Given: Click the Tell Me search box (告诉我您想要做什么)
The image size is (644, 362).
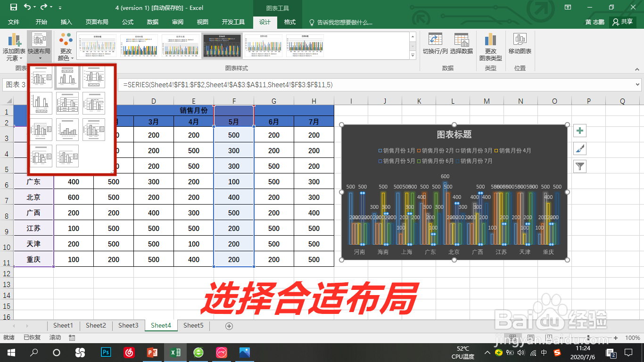Looking at the screenshot, I should point(341,22).
